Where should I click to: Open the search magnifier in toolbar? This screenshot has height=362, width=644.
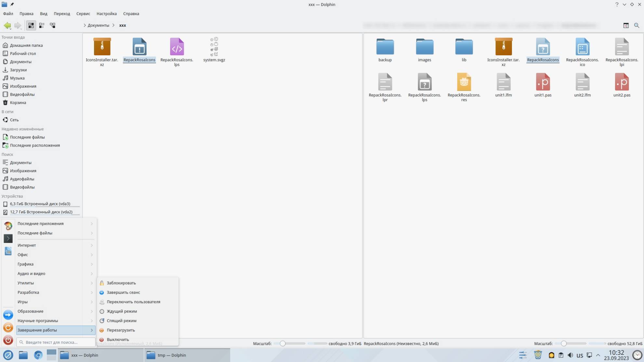coord(637,25)
